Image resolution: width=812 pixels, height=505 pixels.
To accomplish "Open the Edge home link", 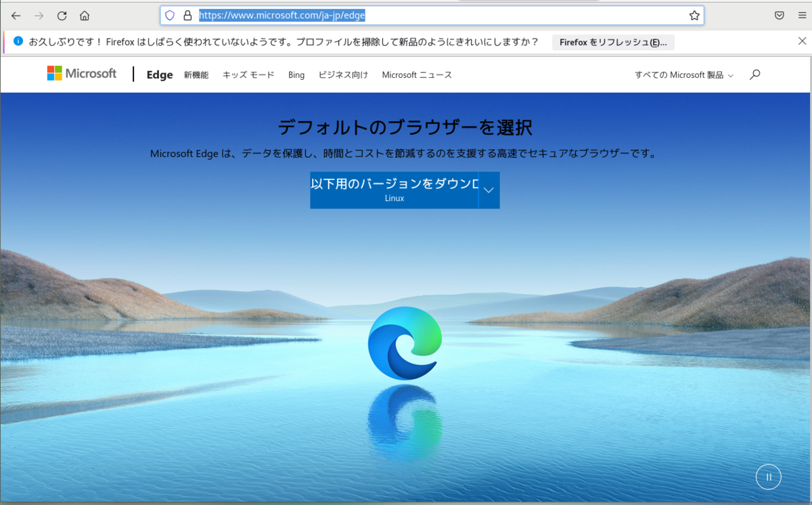I will [x=160, y=74].
